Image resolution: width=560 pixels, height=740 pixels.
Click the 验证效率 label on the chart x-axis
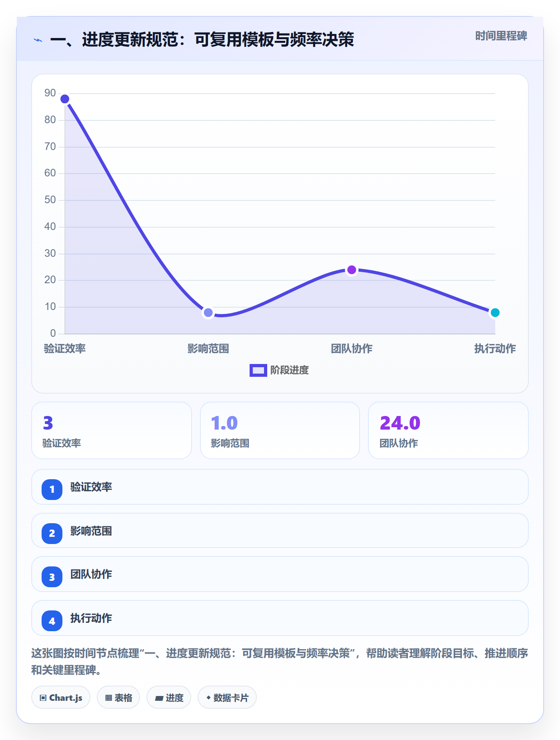pyautogui.click(x=65, y=349)
